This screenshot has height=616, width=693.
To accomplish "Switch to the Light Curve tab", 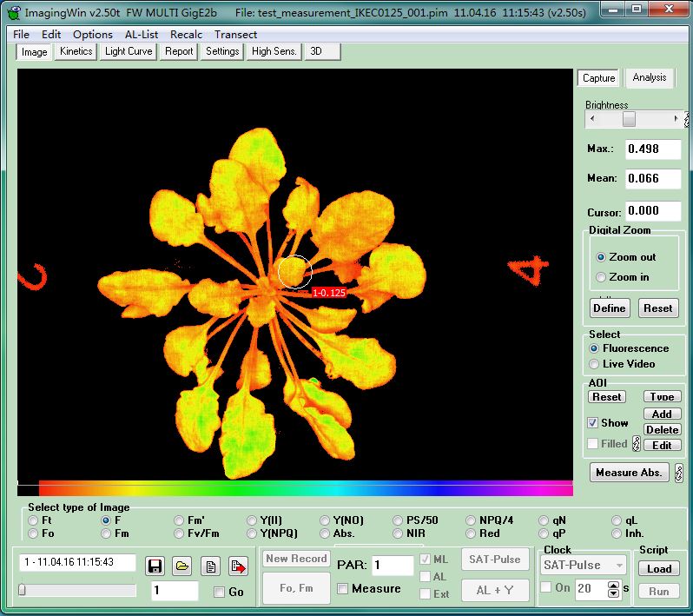I will (x=129, y=51).
